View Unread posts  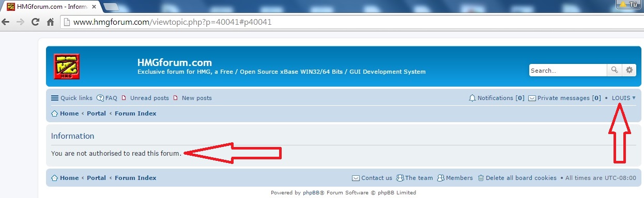tap(145, 98)
